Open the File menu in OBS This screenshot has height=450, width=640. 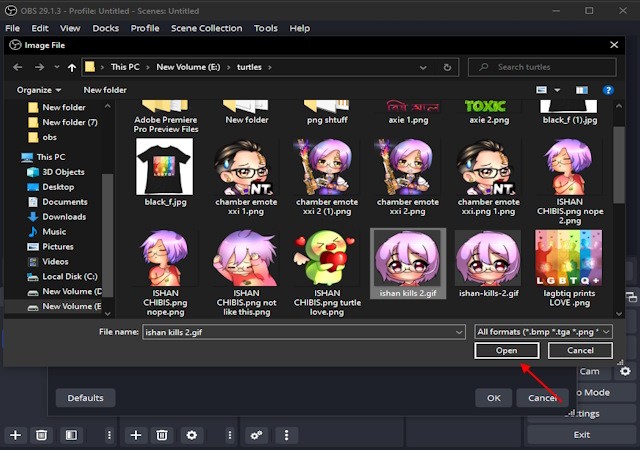pos(12,28)
